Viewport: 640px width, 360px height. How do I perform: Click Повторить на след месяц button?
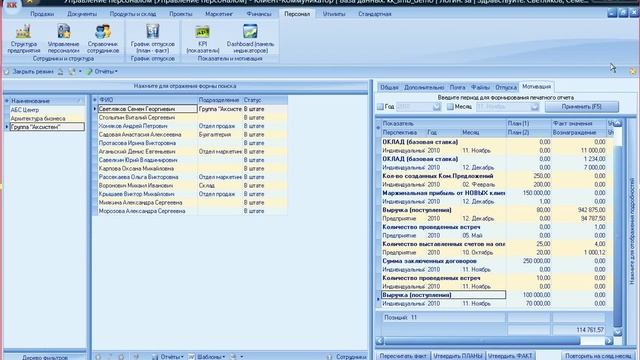tap(599, 356)
